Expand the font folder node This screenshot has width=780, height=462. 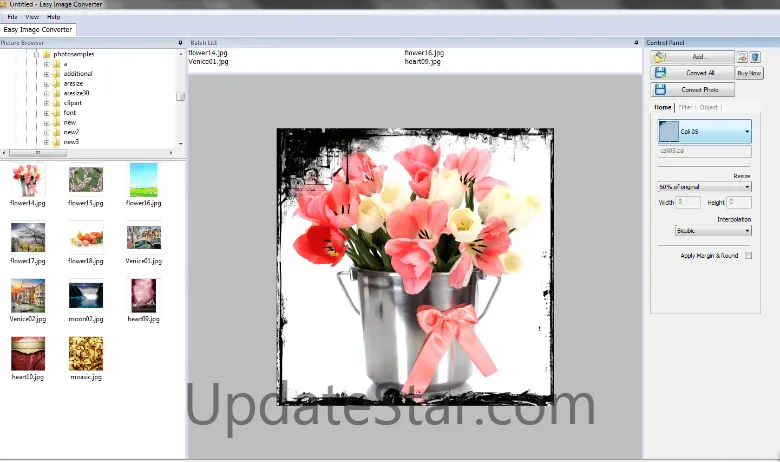tap(46, 113)
